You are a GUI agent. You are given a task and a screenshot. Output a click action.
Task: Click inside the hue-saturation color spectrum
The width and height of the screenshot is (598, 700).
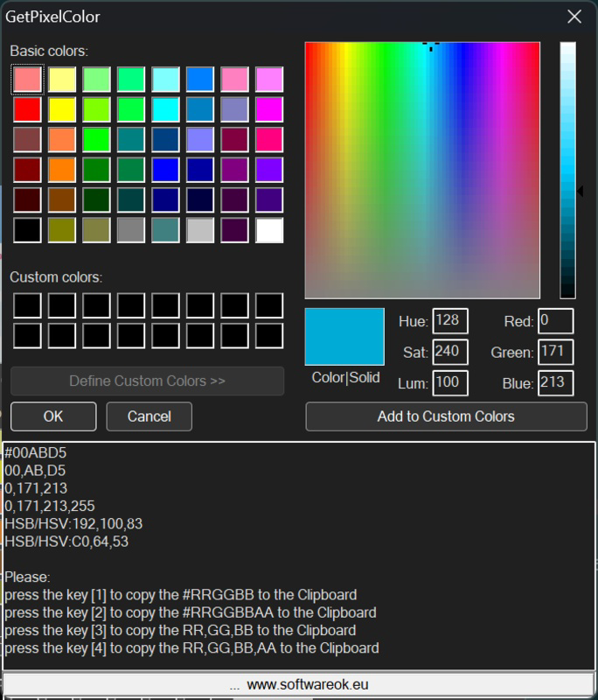[422, 170]
